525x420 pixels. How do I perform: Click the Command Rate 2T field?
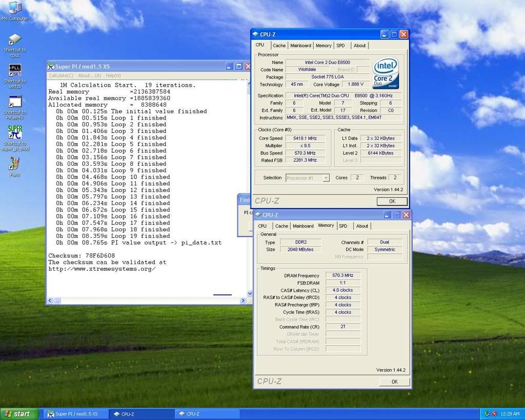coord(342,327)
